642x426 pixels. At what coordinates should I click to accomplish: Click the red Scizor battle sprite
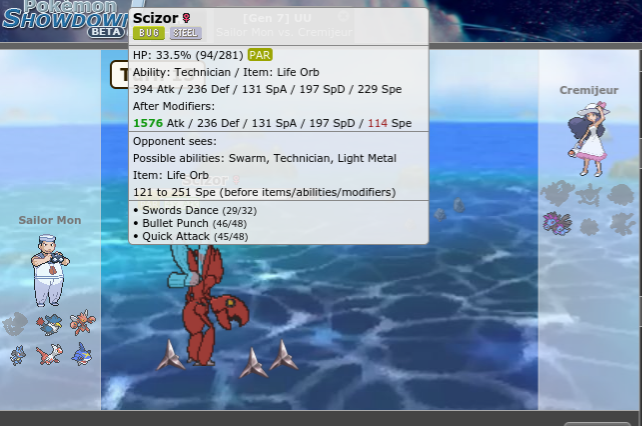tap(207, 305)
